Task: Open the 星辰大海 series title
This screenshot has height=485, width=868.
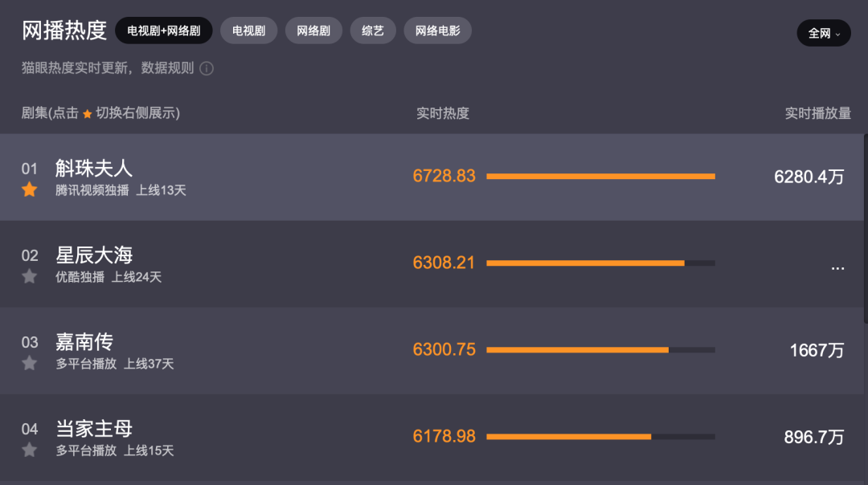Action: tap(93, 255)
